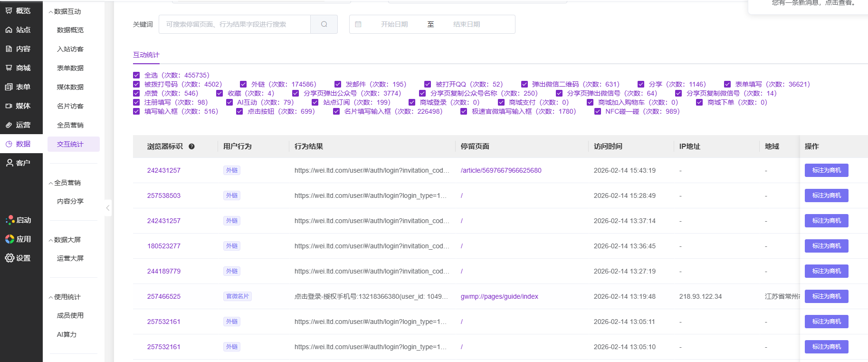Collapse the 数据互动 menu group
Image resolution: width=868 pixels, height=362 pixels.
[x=65, y=11]
